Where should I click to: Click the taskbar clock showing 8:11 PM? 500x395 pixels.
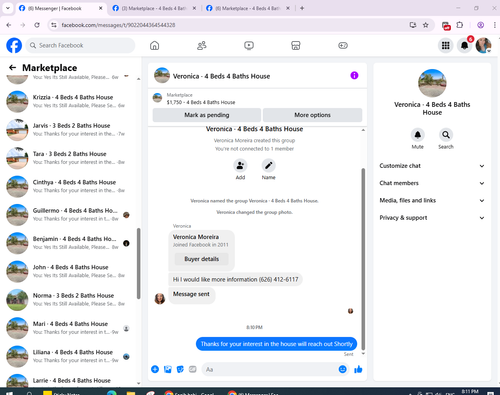point(470,391)
